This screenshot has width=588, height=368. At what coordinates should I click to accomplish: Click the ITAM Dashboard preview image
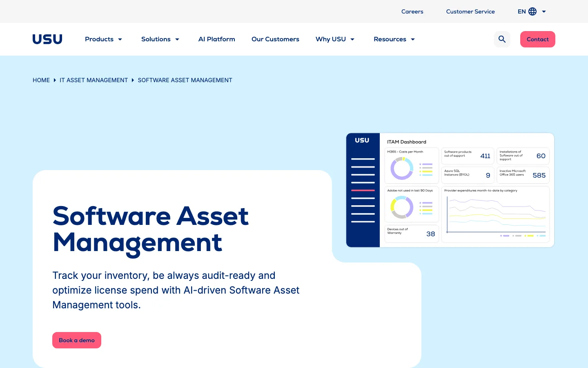point(450,190)
